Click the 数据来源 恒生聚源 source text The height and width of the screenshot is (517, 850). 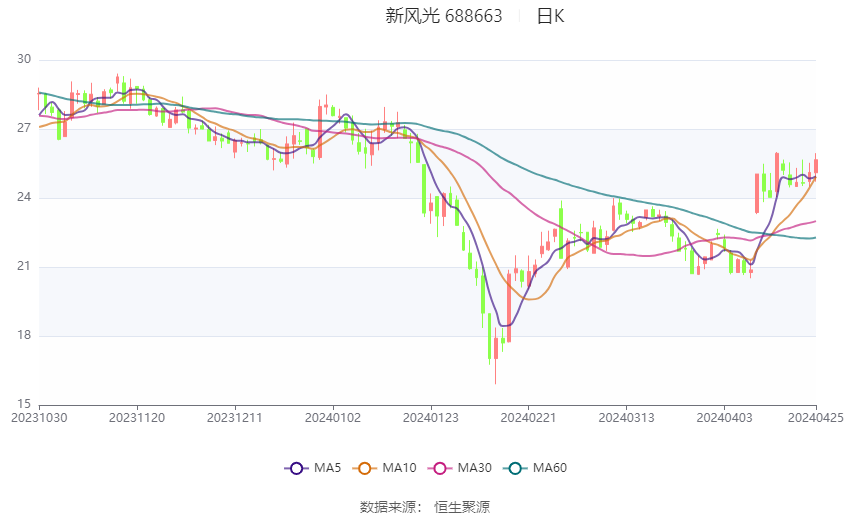coord(425,507)
